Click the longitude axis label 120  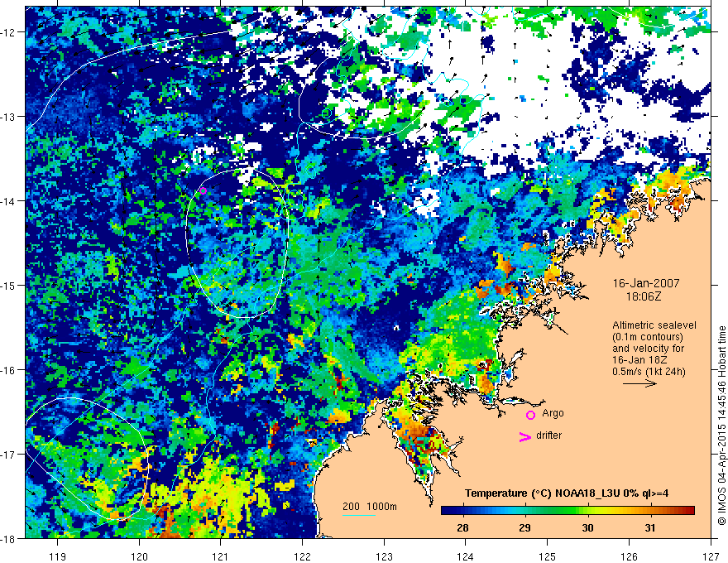click(139, 556)
